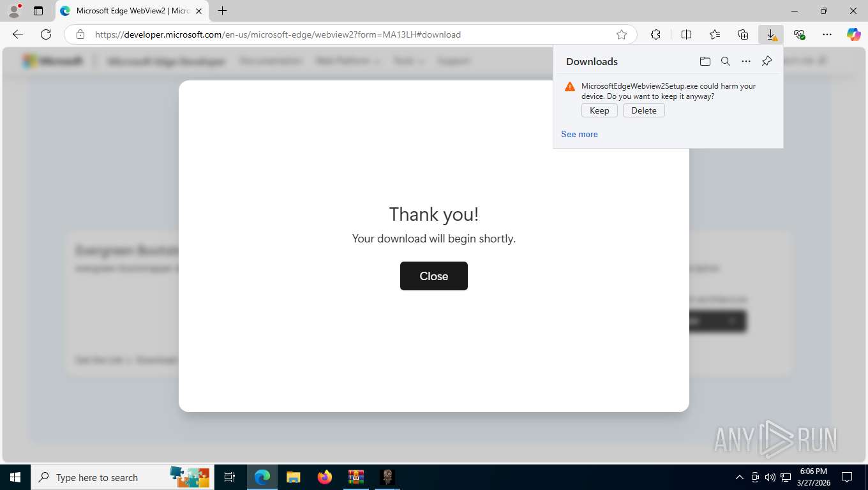The height and width of the screenshot is (490, 868).
Task: Search downloads with magnifier icon
Action: [x=726, y=61]
